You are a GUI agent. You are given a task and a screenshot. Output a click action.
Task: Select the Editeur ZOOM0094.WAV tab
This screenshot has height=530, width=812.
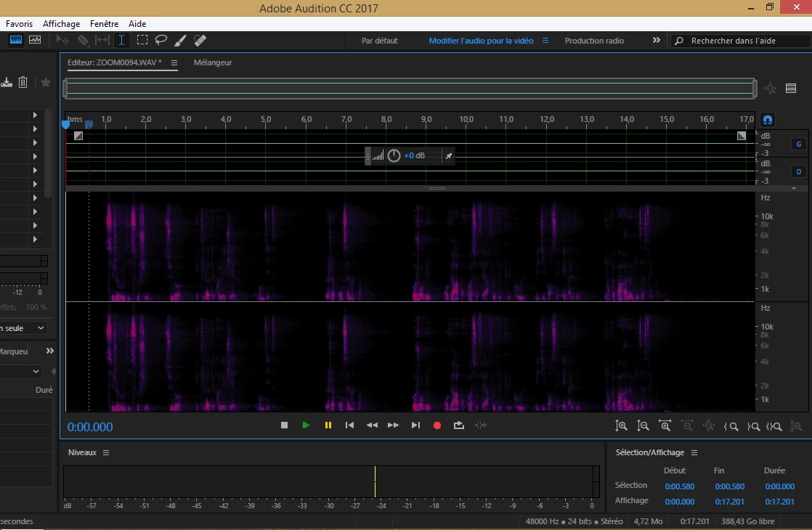pos(115,62)
